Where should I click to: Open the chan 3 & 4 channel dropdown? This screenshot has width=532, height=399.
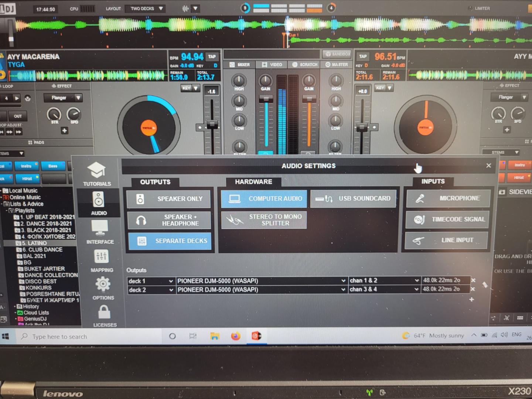click(x=384, y=289)
